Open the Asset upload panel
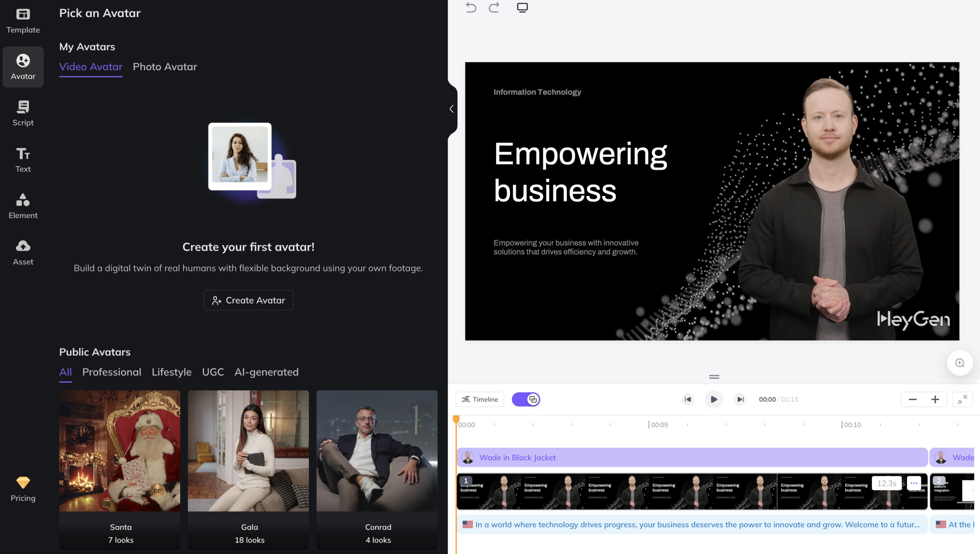 [x=23, y=252]
